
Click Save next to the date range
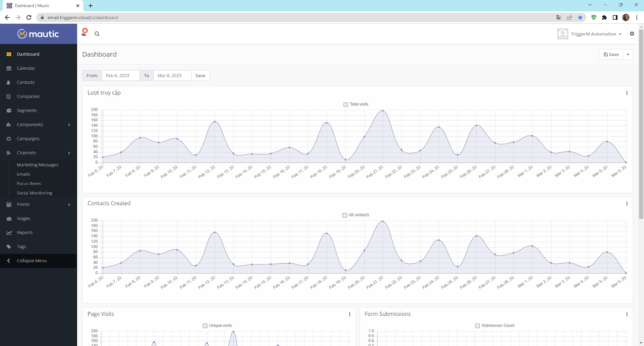200,76
